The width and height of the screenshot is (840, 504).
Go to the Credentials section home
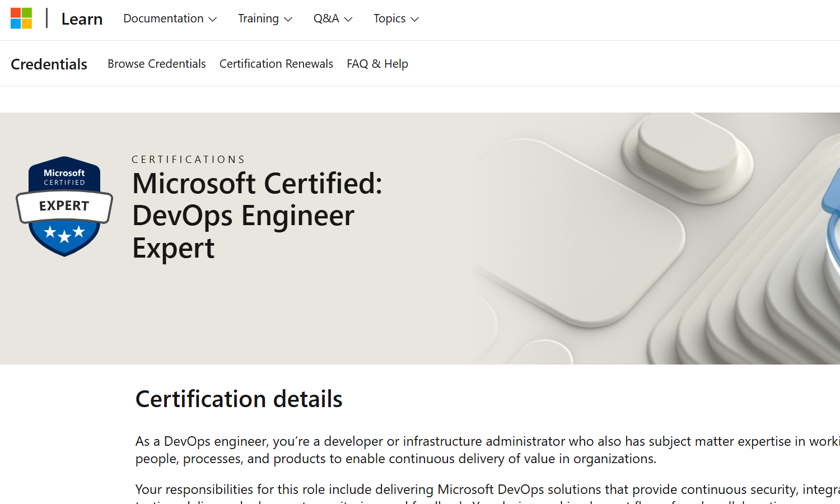[49, 64]
